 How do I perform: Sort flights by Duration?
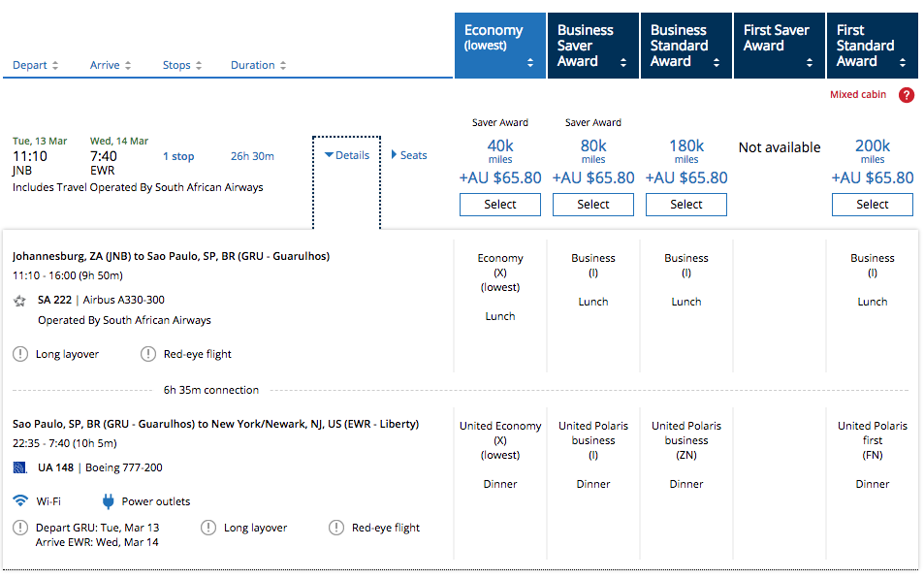tap(258, 65)
